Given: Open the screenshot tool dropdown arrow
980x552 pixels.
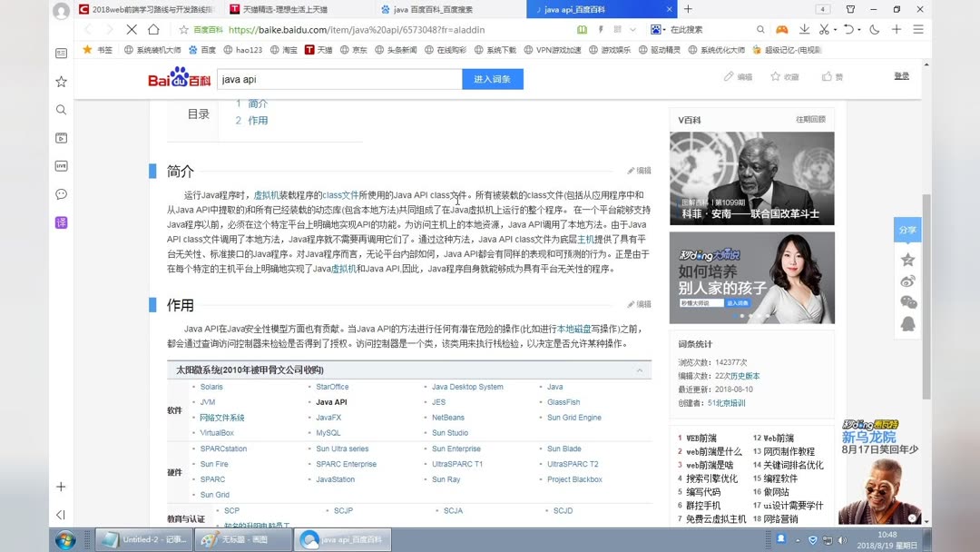Looking at the screenshot, I should pyautogui.click(x=836, y=29).
